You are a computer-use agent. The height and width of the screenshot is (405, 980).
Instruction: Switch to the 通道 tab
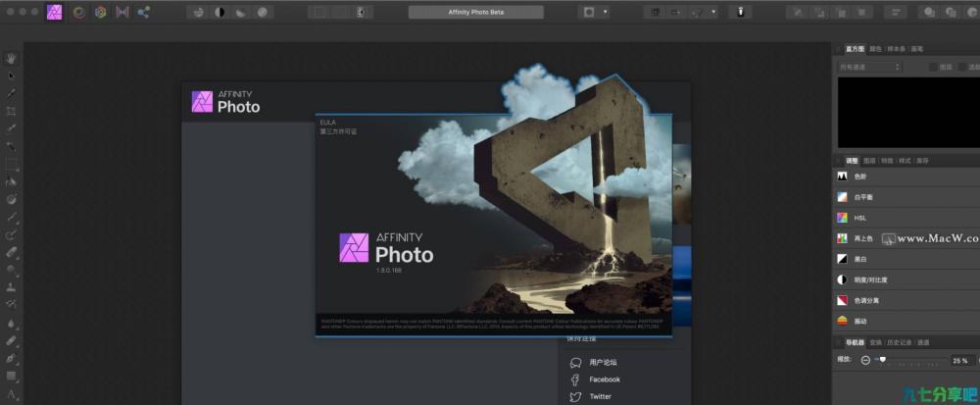coord(923,342)
